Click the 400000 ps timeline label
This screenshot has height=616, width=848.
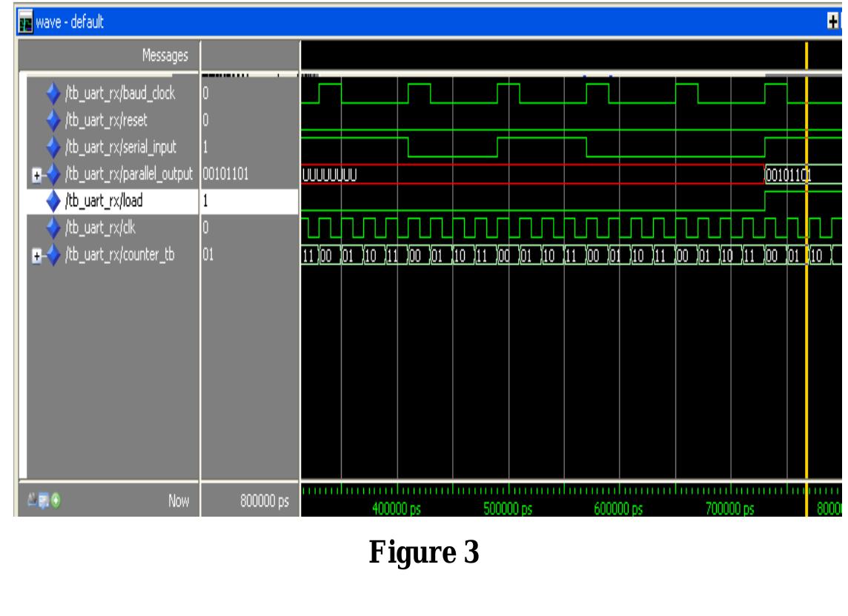397,509
